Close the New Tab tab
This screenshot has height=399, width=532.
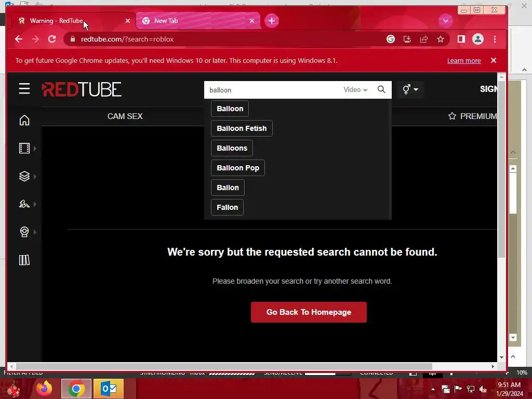252,21
